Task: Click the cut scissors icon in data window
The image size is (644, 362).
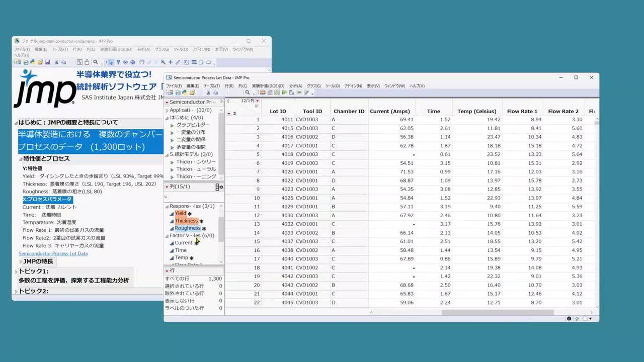Action: click(208, 93)
